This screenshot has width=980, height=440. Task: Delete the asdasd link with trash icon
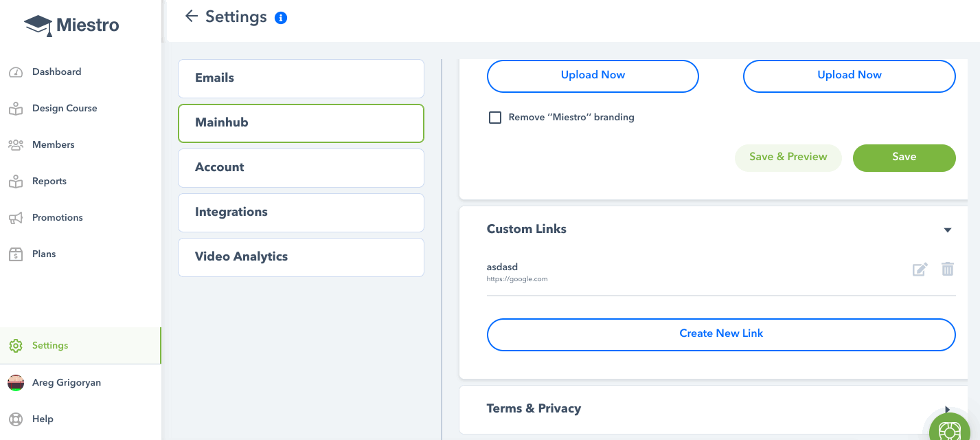point(948,269)
